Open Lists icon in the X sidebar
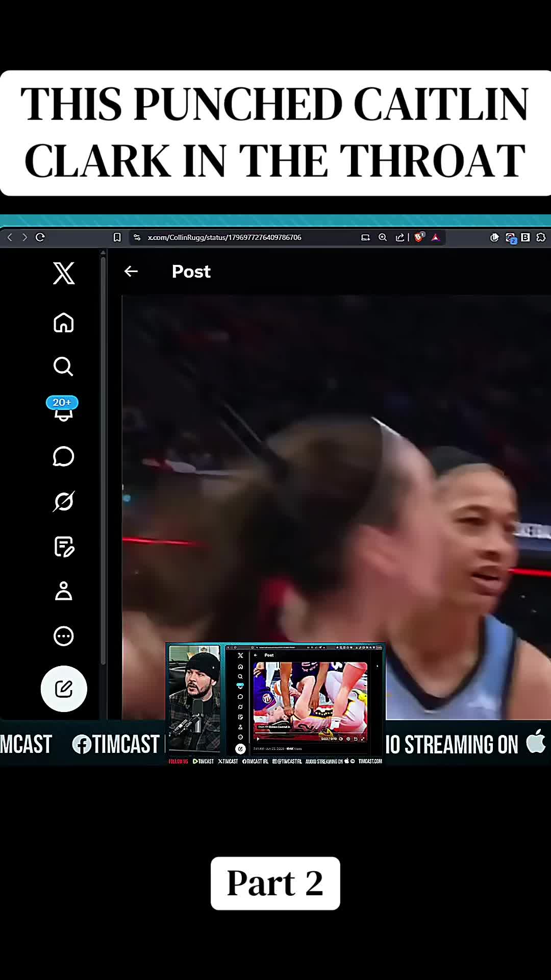 (64, 547)
